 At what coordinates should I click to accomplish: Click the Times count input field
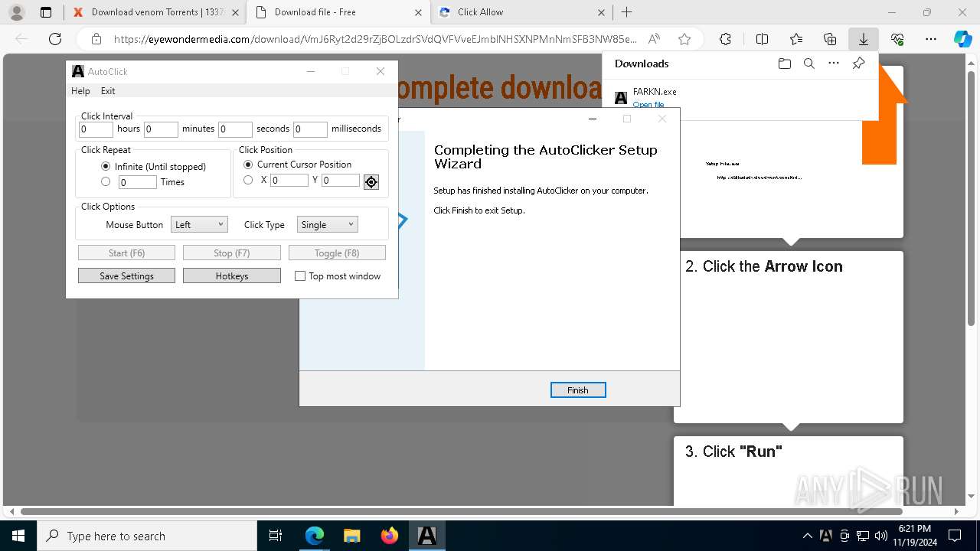pos(138,182)
